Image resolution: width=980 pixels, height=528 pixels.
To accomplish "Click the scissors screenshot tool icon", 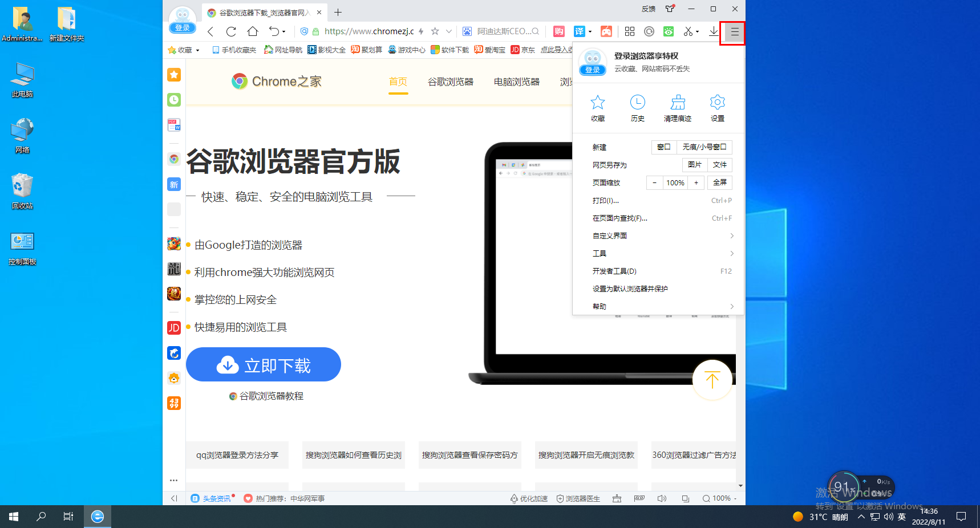I will coord(689,31).
